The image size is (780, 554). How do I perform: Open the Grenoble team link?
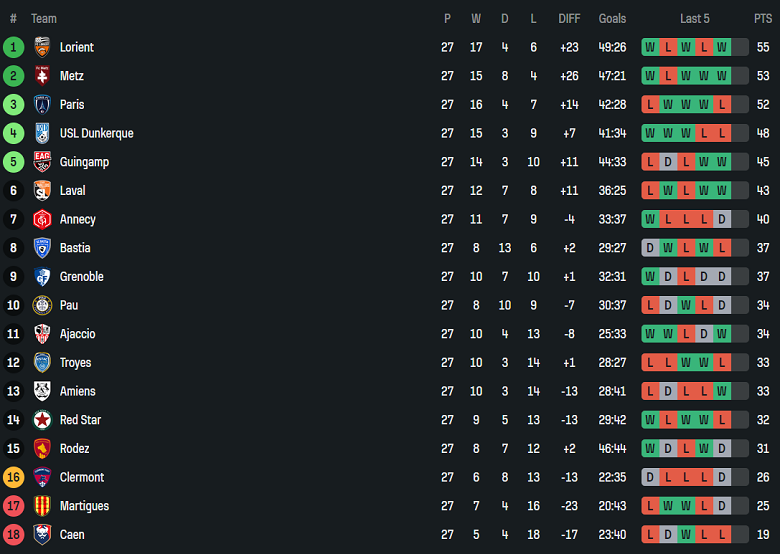pyautogui.click(x=81, y=277)
